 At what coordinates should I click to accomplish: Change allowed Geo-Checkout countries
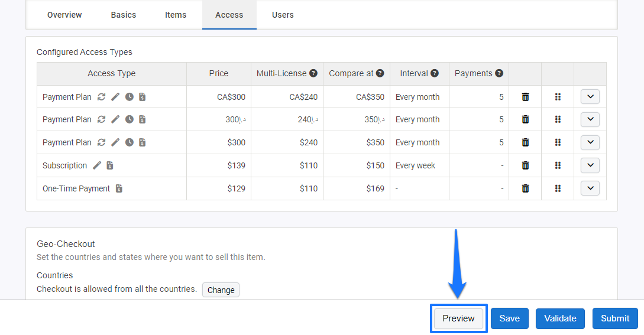point(221,290)
